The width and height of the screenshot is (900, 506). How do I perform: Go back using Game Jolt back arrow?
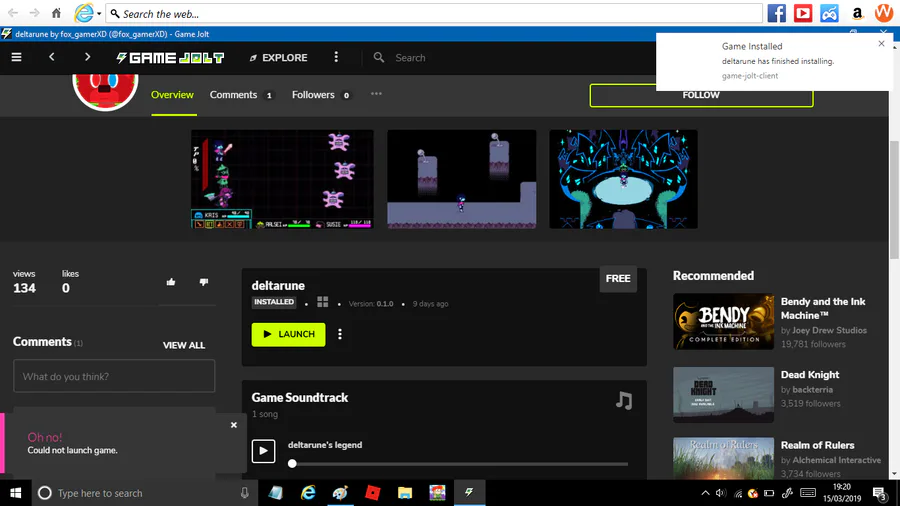click(52, 57)
